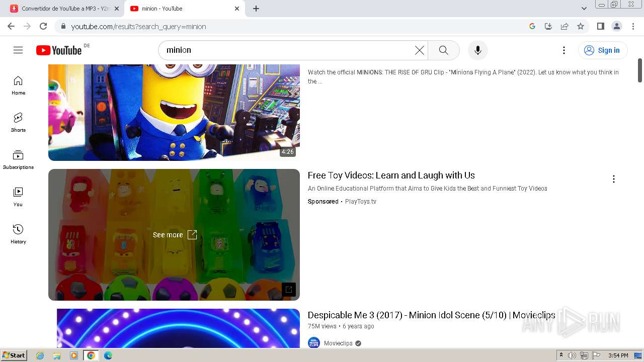Screen dimensions: 644x362
Task: Share this page icon
Action: [565, 26]
